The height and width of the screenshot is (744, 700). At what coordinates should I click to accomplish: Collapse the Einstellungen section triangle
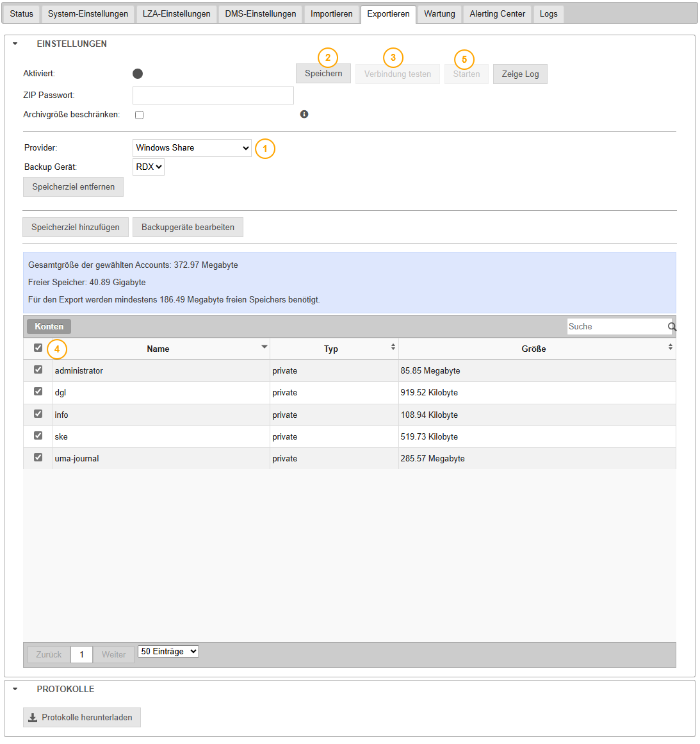[15, 44]
